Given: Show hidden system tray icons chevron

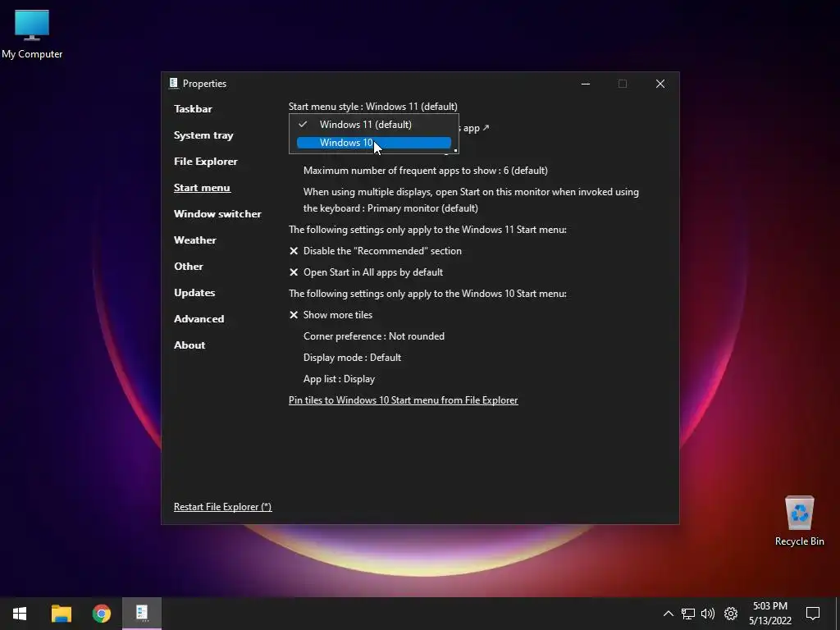Looking at the screenshot, I should pos(668,614).
